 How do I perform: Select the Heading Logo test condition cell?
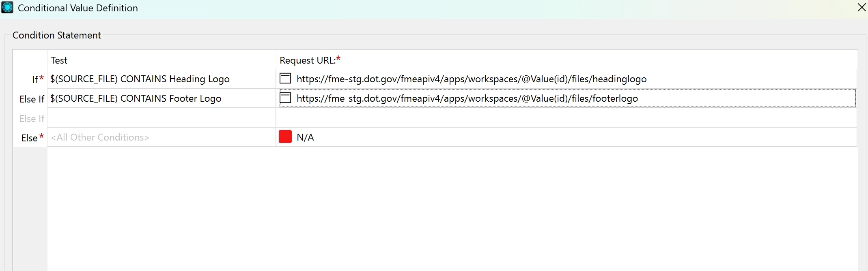point(162,79)
